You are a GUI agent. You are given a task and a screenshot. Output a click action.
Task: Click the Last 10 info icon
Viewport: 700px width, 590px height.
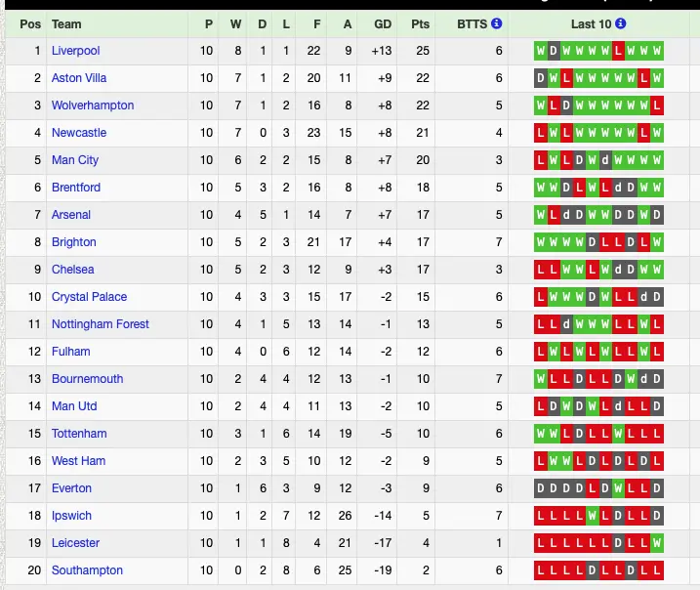(620, 23)
